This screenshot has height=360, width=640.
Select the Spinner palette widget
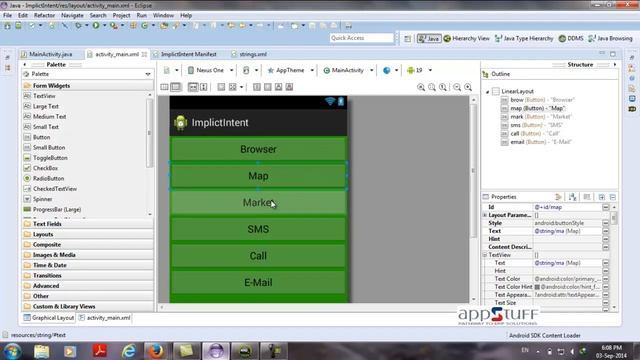(42, 199)
